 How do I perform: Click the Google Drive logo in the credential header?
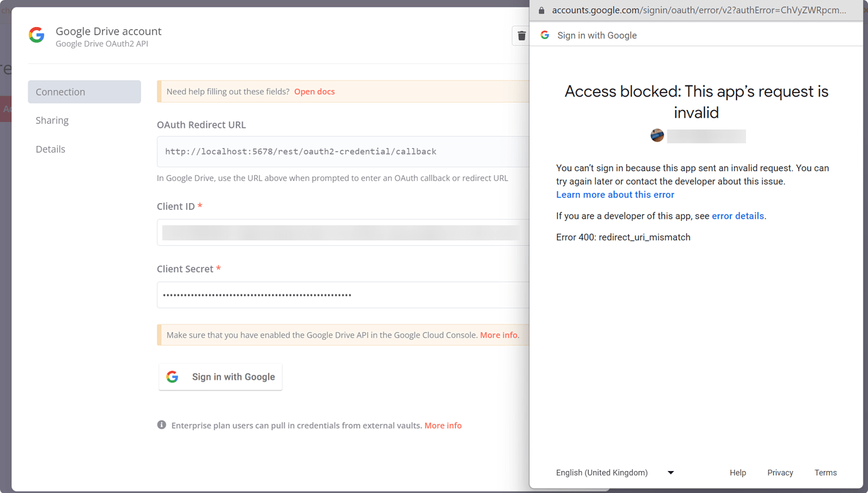click(x=36, y=35)
